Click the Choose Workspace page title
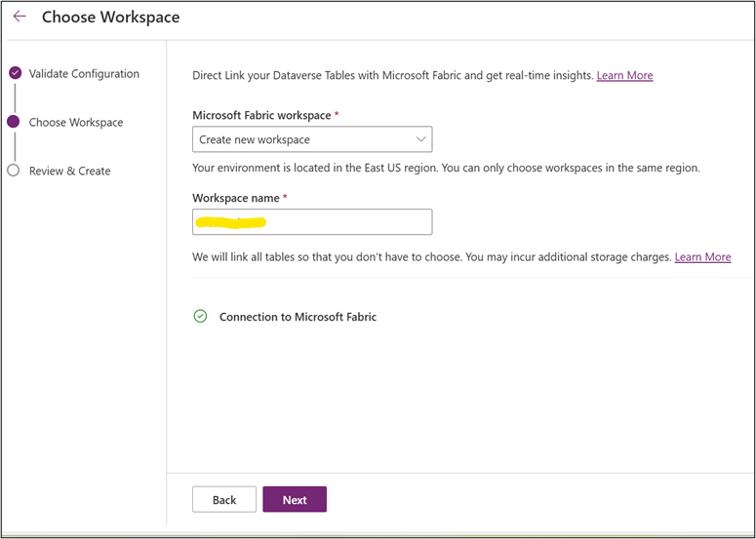This screenshot has width=756, height=539. point(111,17)
